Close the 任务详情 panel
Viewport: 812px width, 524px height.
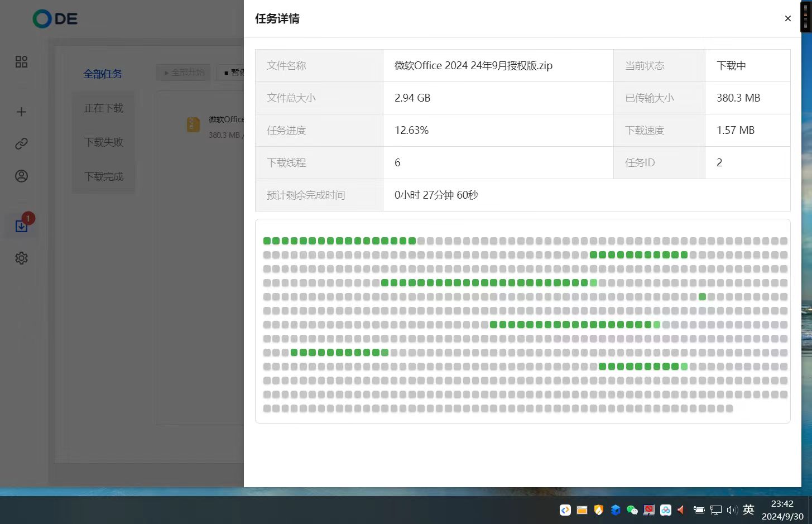tap(787, 18)
